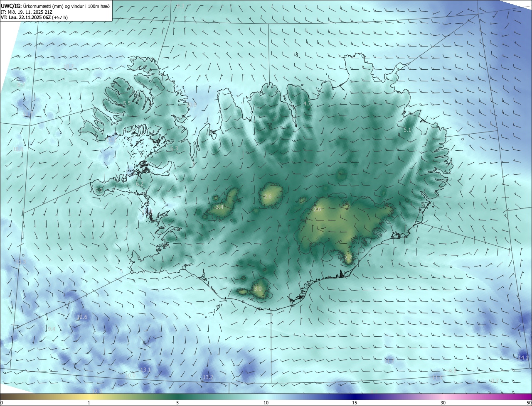Click the 15 tick on the color scale

click(355, 403)
